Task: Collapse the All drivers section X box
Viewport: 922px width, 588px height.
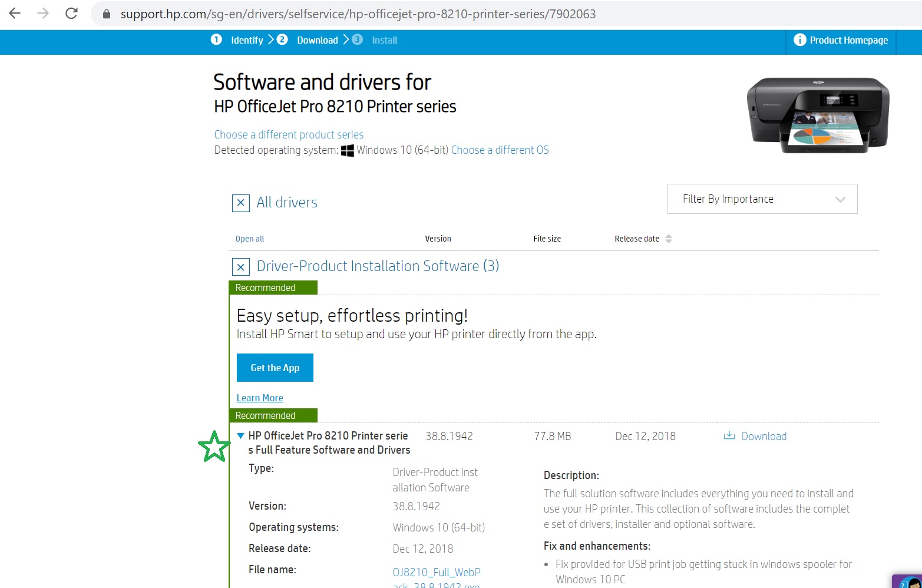Action: tap(240, 203)
